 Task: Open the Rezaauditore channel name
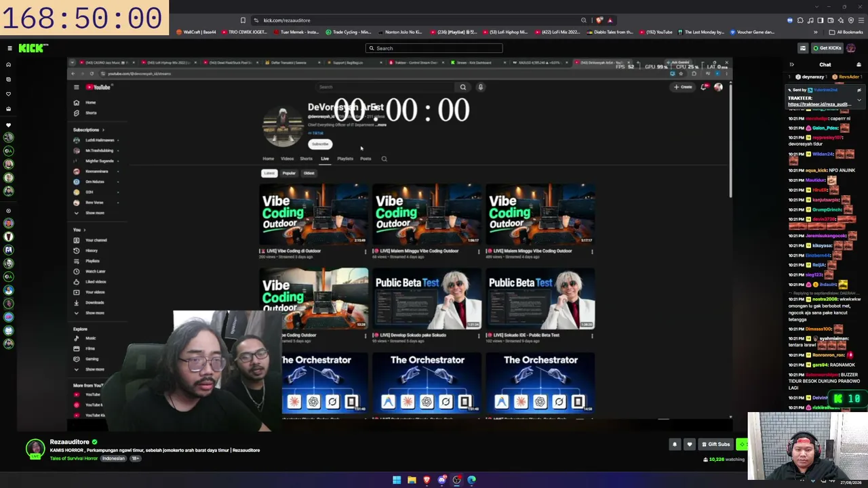tap(69, 442)
